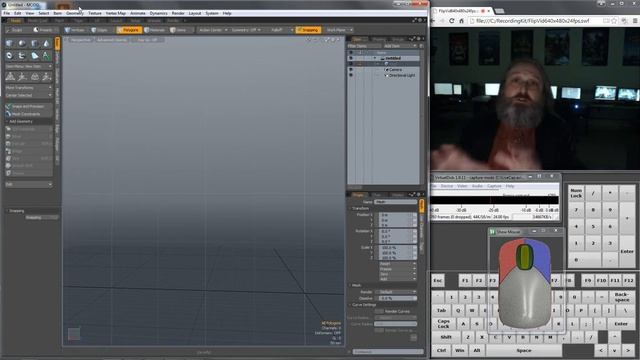This screenshot has height=360, width=640.
Task: Click the Enter key on numeric keypad
Action: pyautogui.click(x=627, y=252)
